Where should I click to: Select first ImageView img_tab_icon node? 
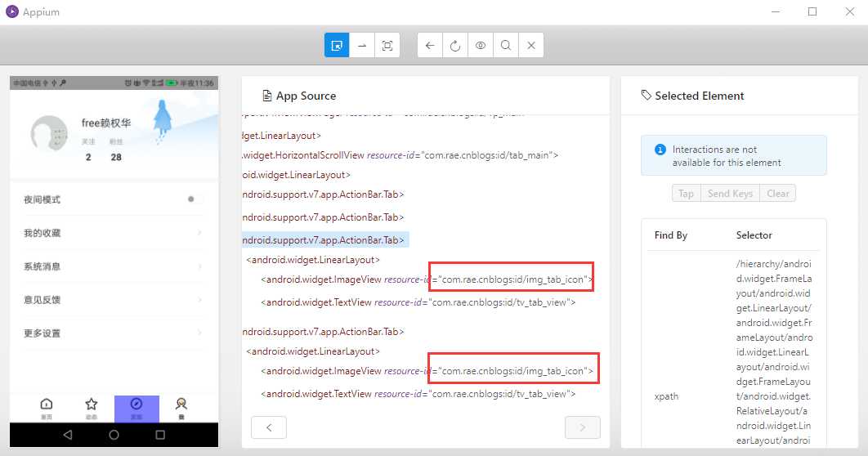[427, 279]
